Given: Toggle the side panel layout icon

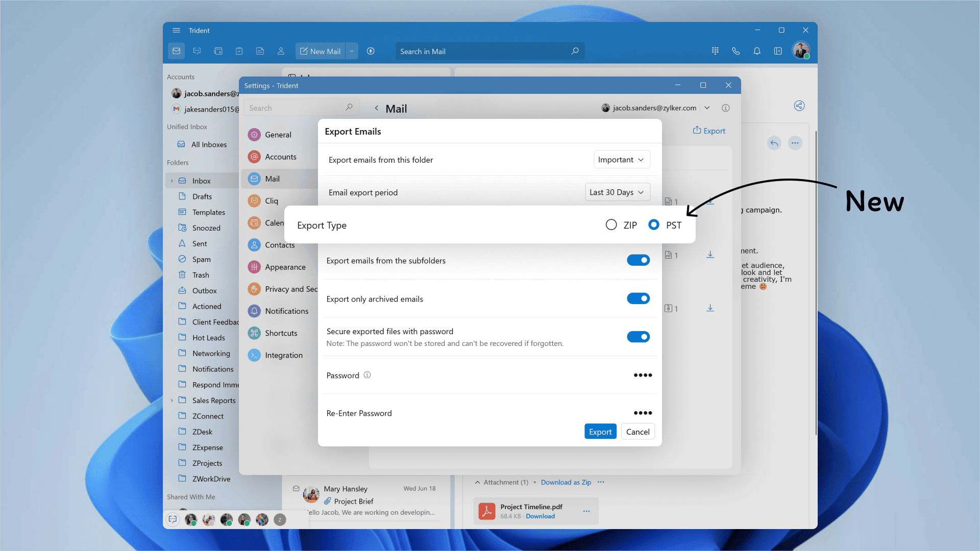Looking at the screenshot, I should 778,51.
